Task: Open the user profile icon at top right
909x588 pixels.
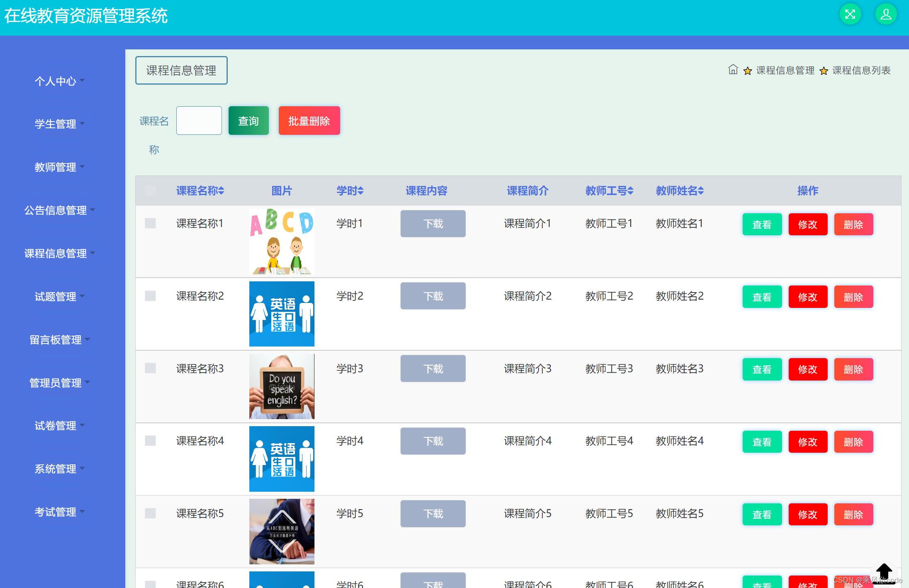Action: click(885, 14)
